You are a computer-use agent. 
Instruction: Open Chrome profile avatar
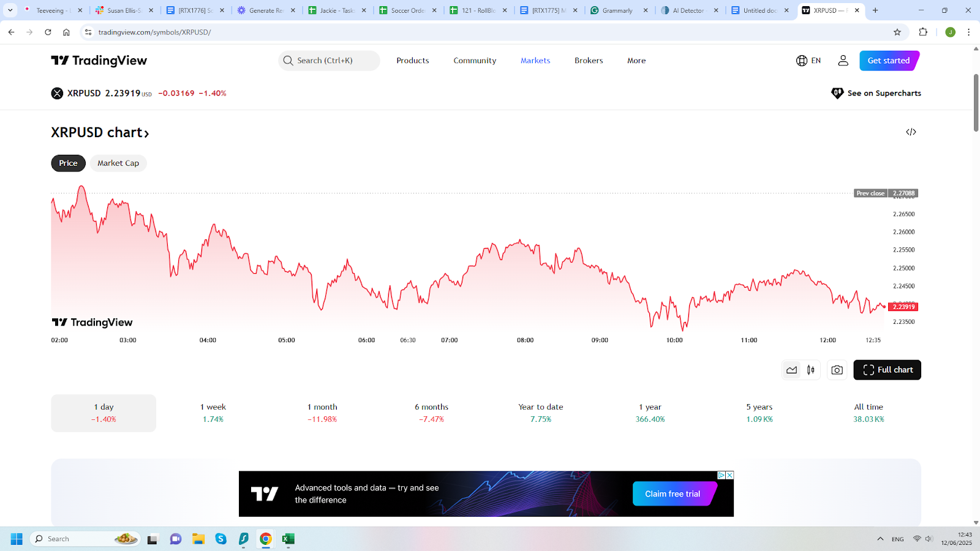(x=950, y=32)
